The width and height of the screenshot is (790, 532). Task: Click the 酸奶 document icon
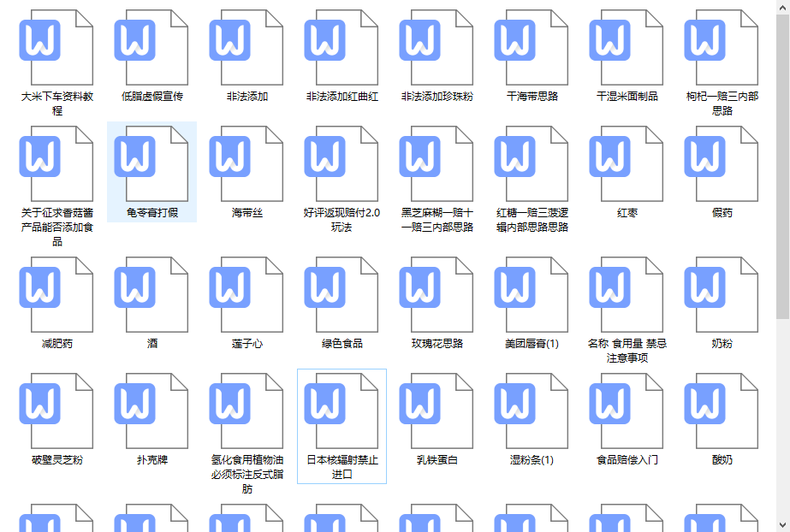coord(722,410)
